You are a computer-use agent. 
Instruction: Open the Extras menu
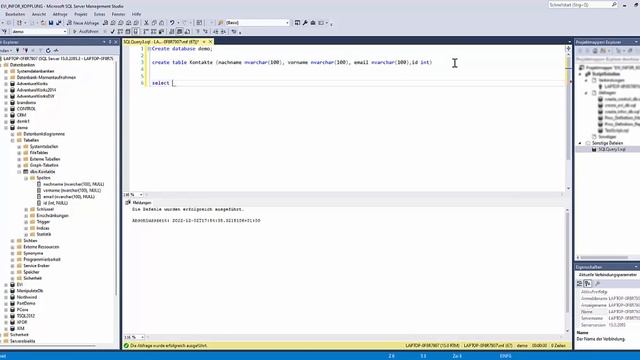[x=100, y=14]
